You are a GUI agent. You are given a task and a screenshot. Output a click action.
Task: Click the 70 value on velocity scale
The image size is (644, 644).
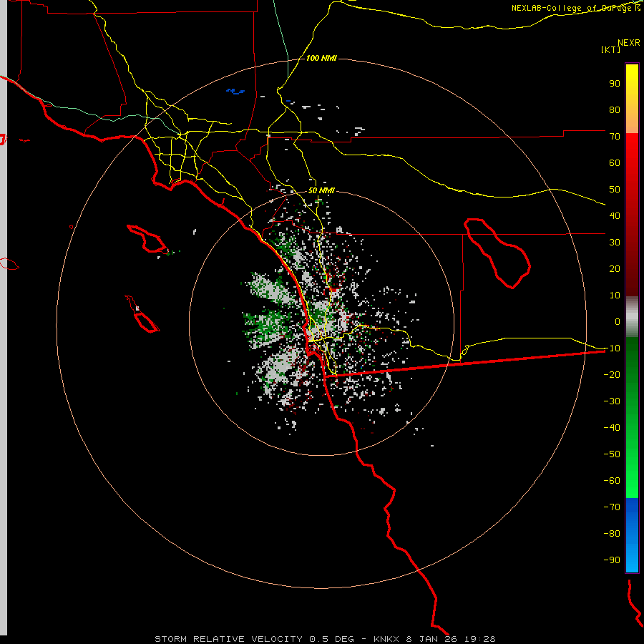pos(615,137)
